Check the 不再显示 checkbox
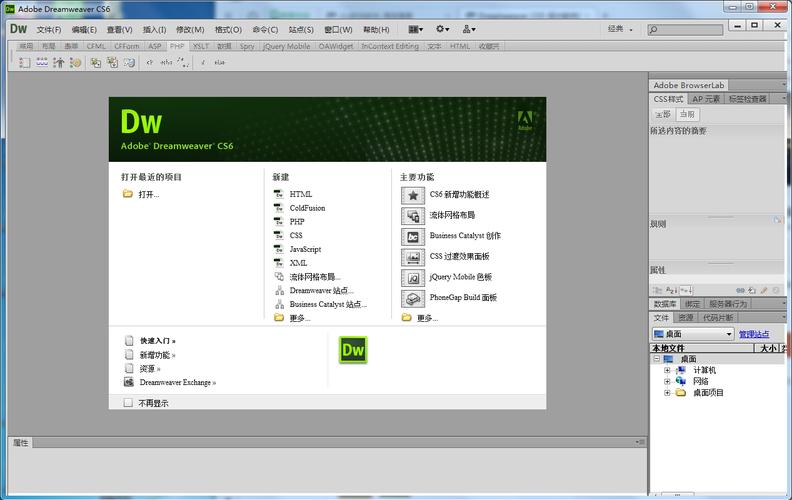792x500 pixels. (128, 403)
